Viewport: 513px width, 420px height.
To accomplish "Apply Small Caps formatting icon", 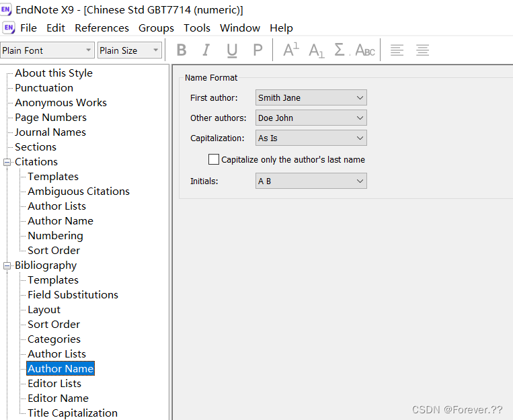I will [x=365, y=50].
